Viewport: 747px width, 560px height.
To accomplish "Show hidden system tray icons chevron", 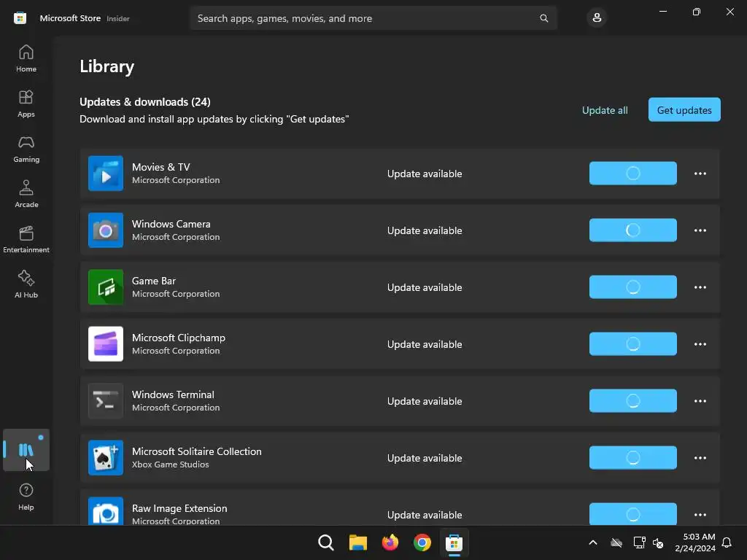I will [593, 542].
